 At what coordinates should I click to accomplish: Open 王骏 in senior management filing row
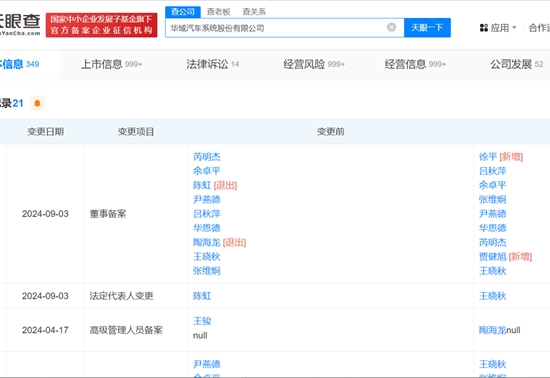coord(202,321)
